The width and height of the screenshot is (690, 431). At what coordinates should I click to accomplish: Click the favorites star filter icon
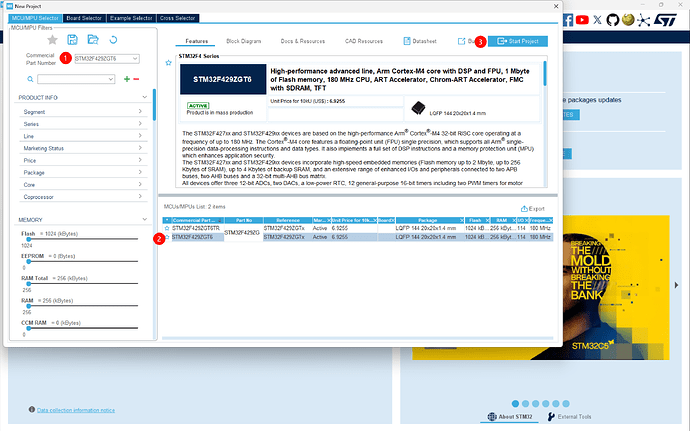point(52,40)
